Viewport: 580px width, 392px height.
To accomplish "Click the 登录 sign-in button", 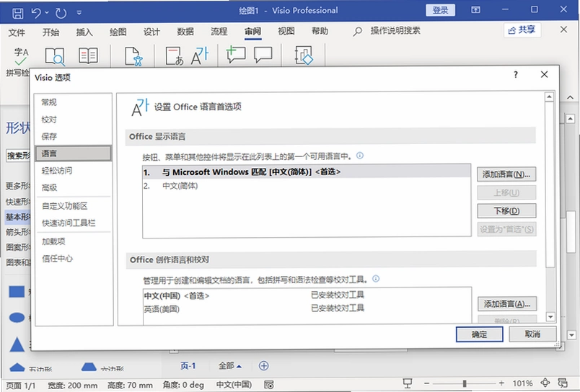I will (440, 10).
